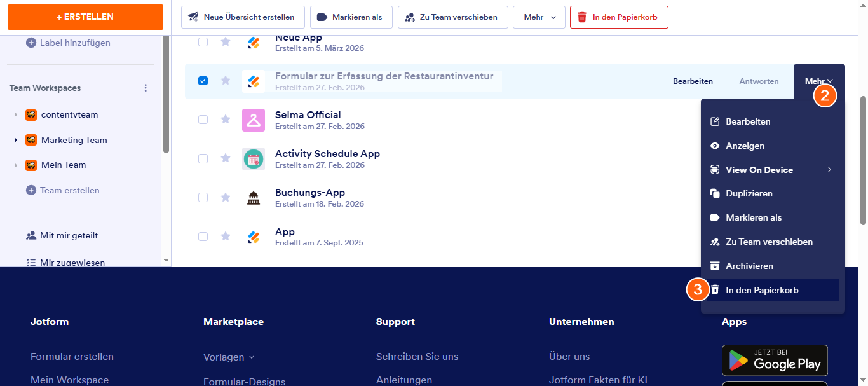This screenshot has height=386, width=868.
Task: Choose Zu Team verschieben from context menu
Action: coord(773,242)
